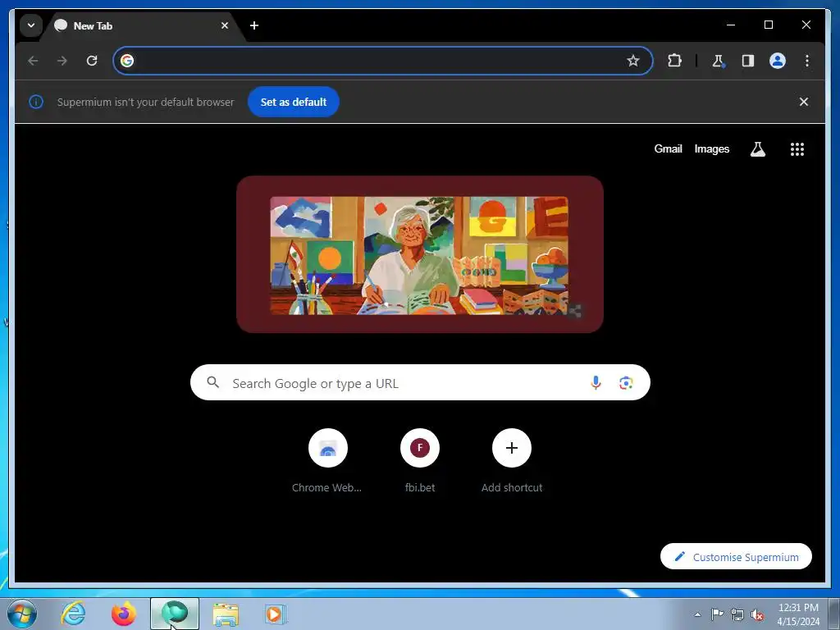Screen dimensions: 840x630
Task: Start voice search with microphone
Action: click(596, 382)
